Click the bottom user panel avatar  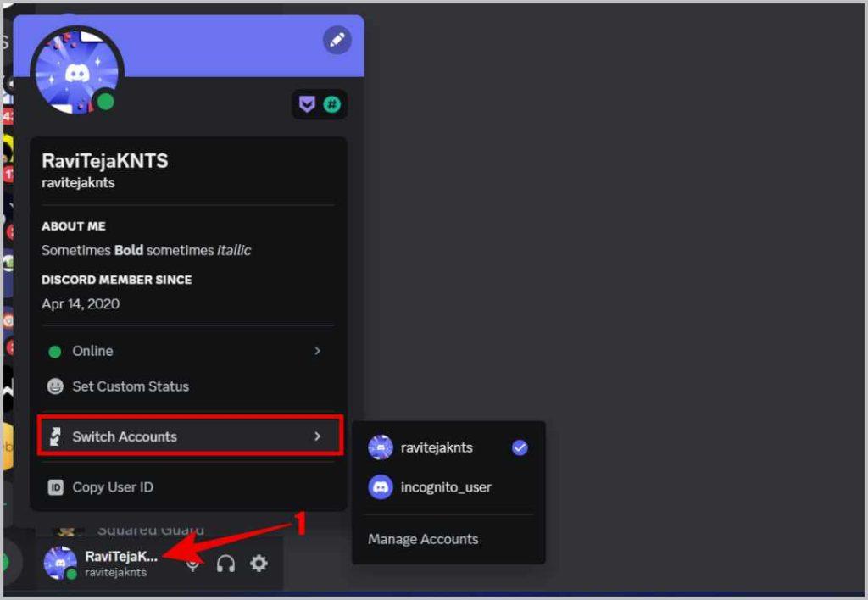60,564
